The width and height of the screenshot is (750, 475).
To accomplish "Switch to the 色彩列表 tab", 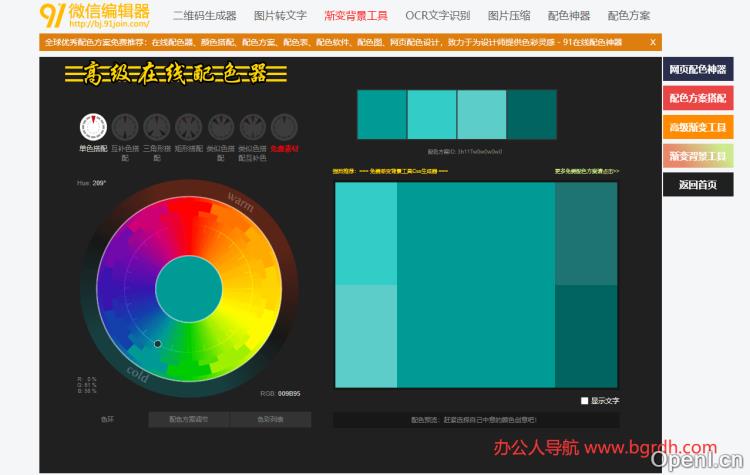I will [270, 420].
